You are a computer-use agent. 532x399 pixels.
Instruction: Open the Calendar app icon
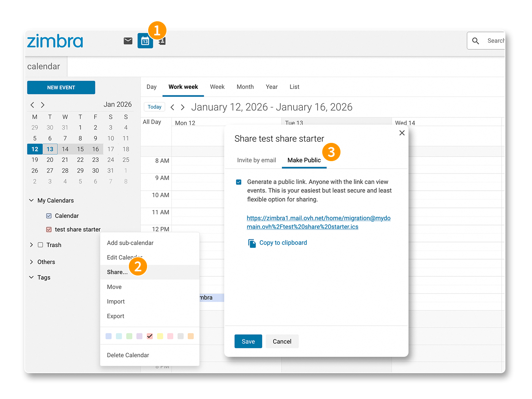click(x=145, y=41)
